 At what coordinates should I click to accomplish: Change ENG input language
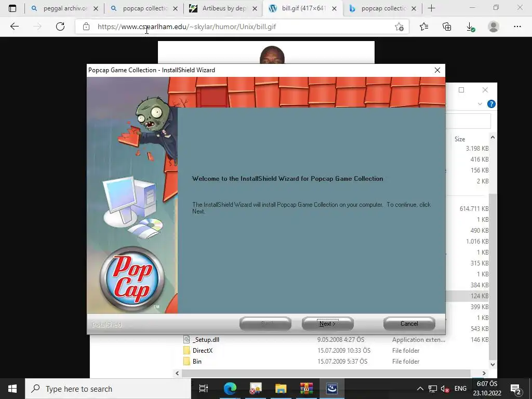coord(460,389)
